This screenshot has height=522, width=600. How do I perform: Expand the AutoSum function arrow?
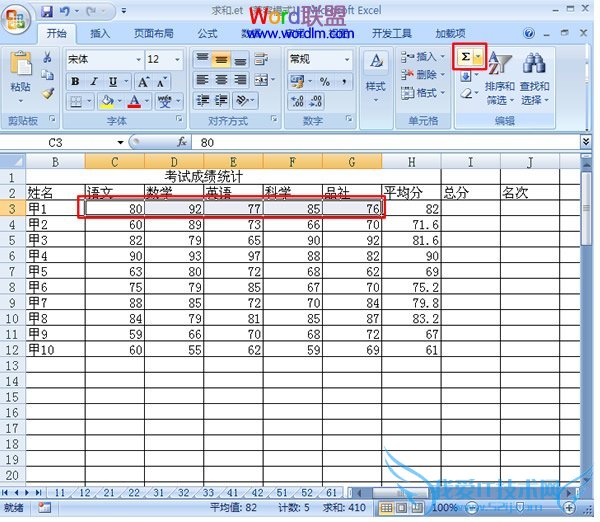pyautogui.click(x=478, y=57)
